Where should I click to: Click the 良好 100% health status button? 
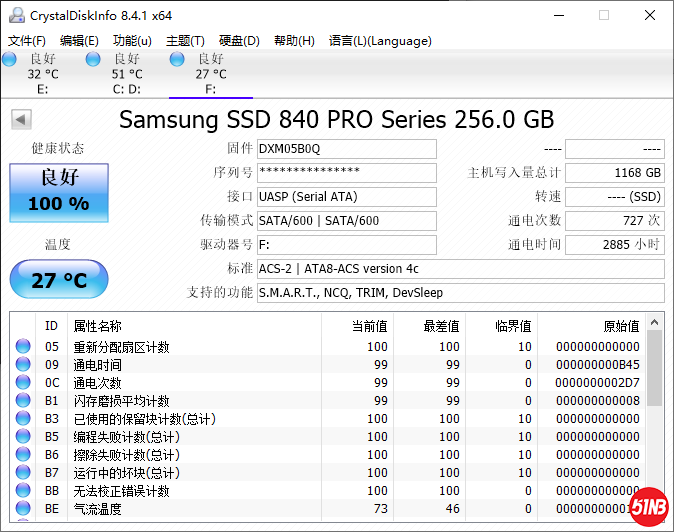[x=59, y=192]
